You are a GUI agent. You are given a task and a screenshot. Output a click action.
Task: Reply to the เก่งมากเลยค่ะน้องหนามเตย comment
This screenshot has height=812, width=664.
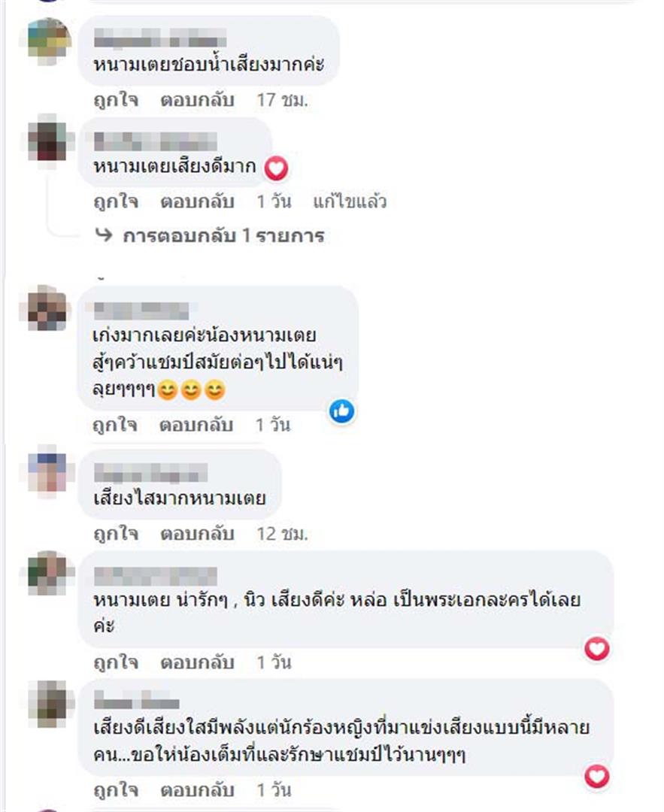pyautogui.click(x=196, y=425)
